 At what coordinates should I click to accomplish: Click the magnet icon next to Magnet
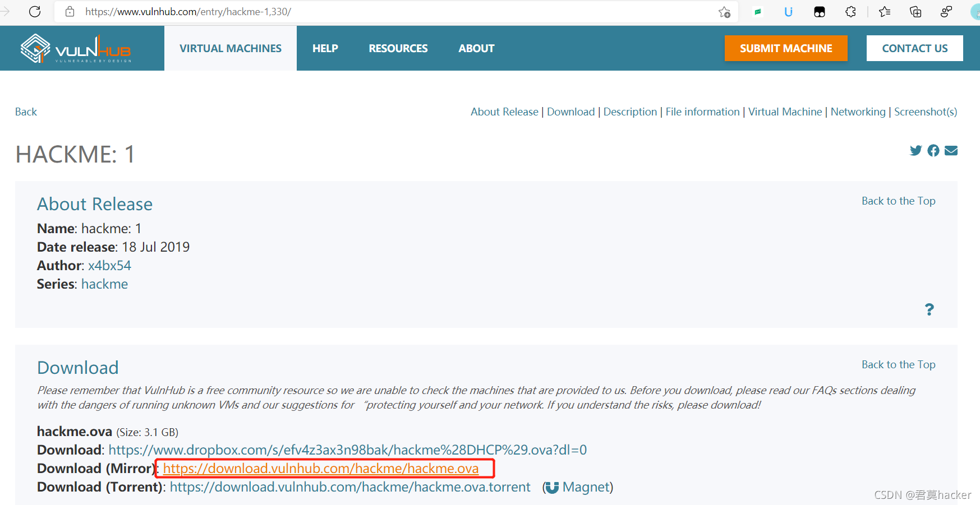(552, 488)
